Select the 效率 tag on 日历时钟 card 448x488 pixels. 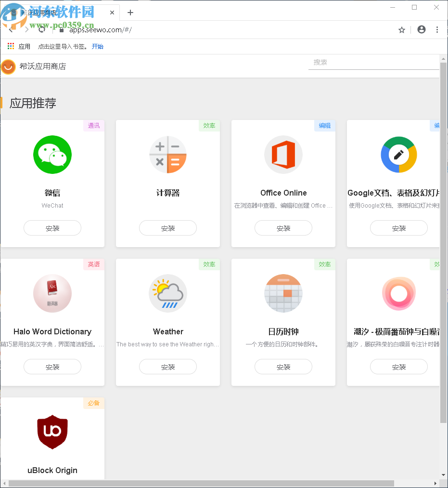325,264
